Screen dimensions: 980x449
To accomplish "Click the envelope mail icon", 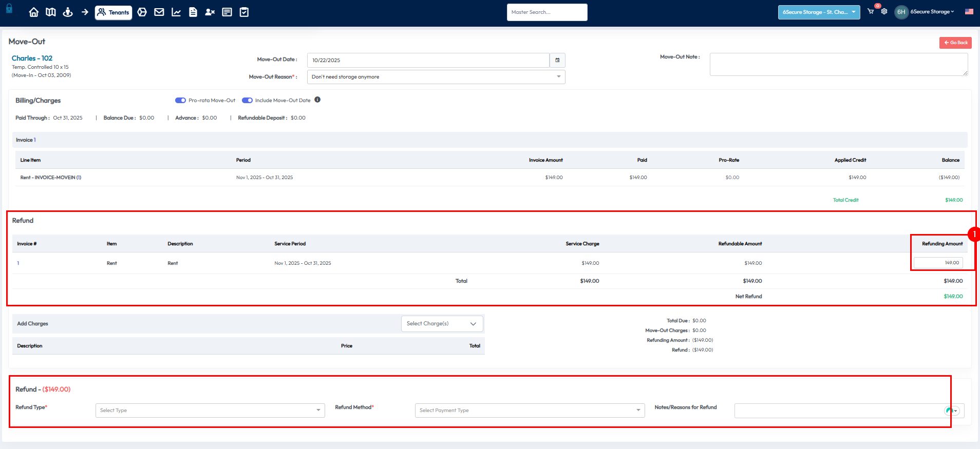I will click(159, 12).
